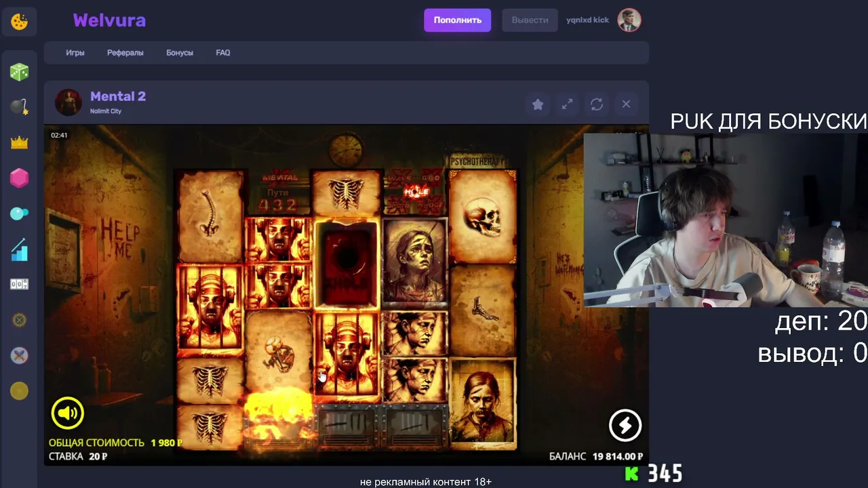Image resolution: width=868 pixels, height=488 pixels.
Task: Mute the slot game sound
Action: pyautogui.click(x=68, y=413)
